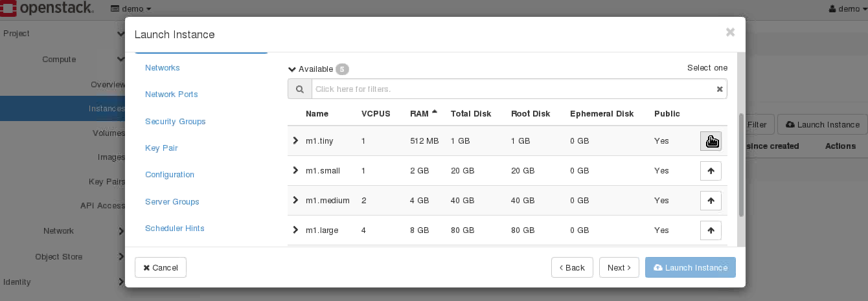The height and width of the screenshot is (301, 868).
Task: Click Launch Instance button in background page
Action: (x=823, y=125)
